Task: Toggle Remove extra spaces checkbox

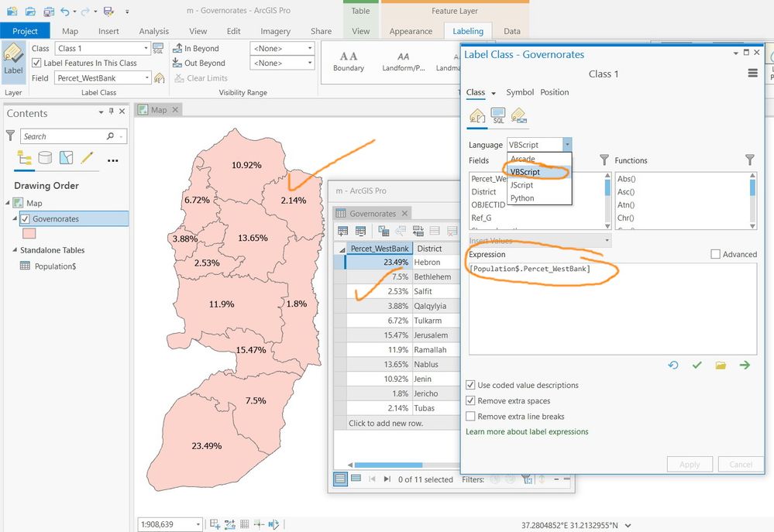Action: [x=470, y=400]
